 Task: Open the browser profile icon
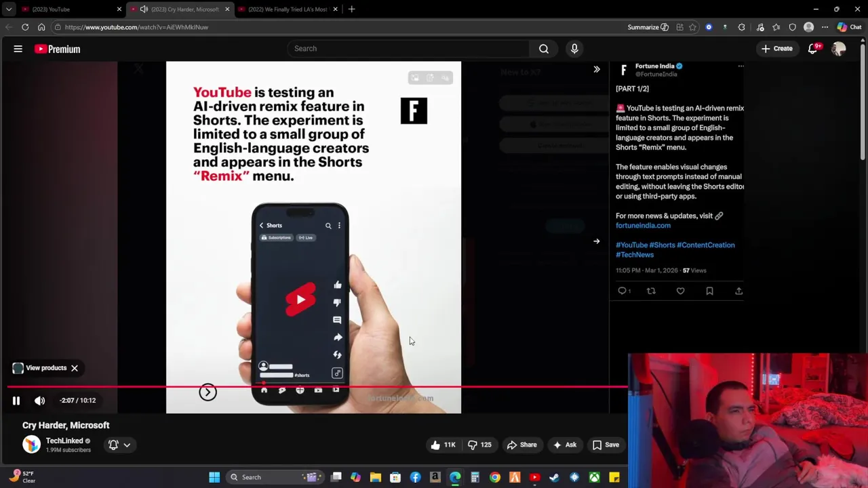click(808, 27)
